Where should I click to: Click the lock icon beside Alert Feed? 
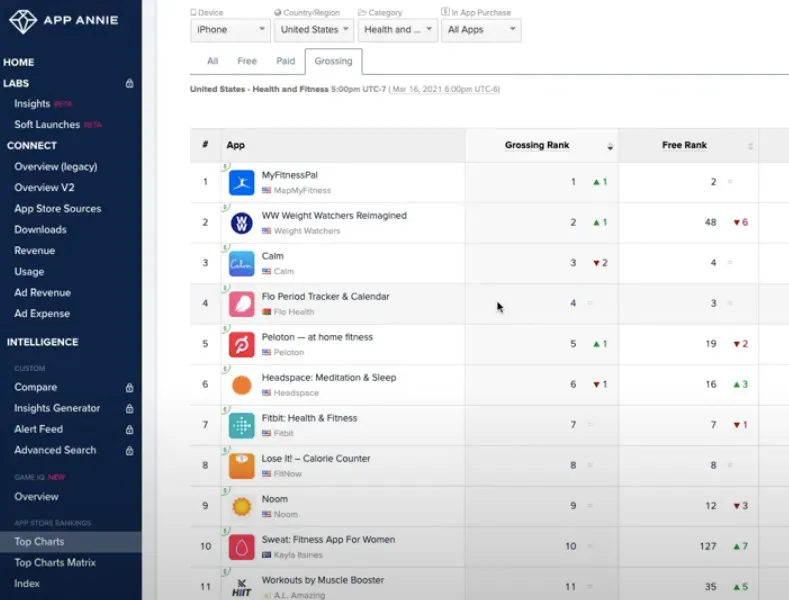pyautogui.click(x=129, y=429)
